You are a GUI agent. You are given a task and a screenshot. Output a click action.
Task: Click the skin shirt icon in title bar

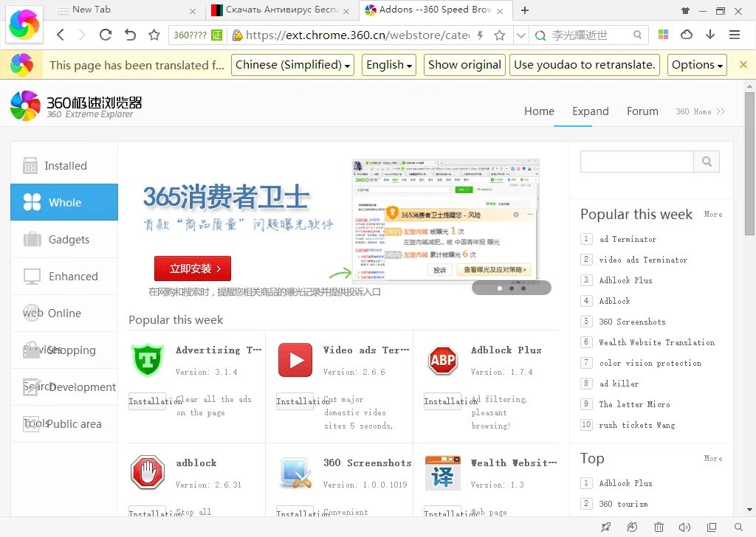[685, 10]
